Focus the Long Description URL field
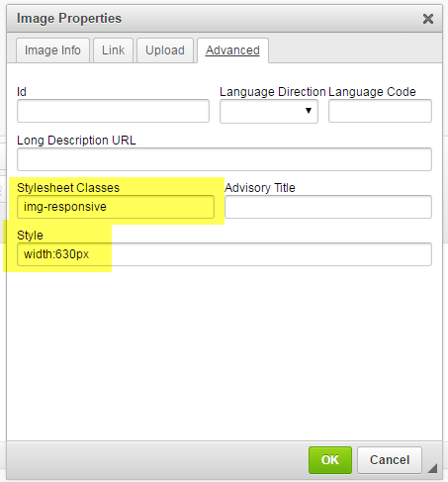Screen dimensions: 448x482 [224, 159]
